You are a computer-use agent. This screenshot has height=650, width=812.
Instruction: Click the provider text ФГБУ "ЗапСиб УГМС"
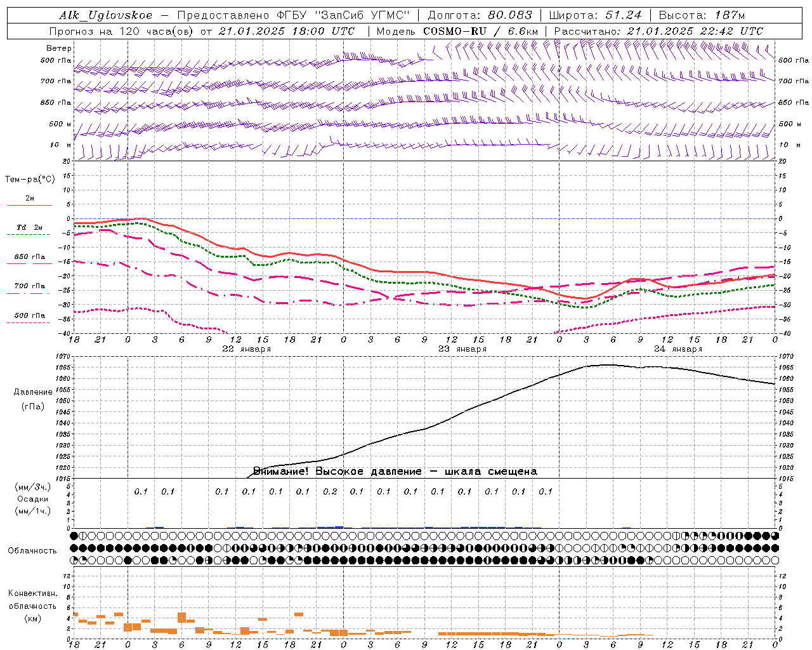coord(345,15)
